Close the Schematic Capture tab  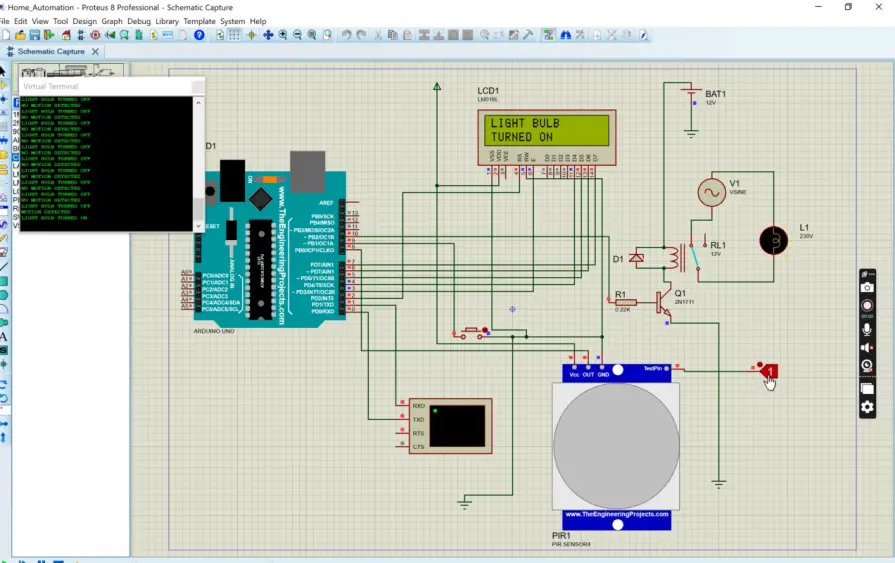pyautogui.click(x=95, y=51)
